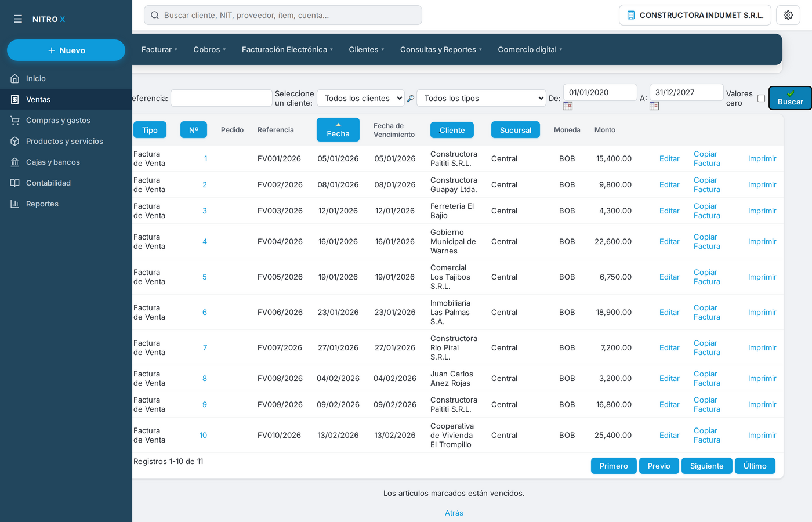The width and height of the screenshot is (812, 522).
Task: Open the settings gear icon
Action: [788, 15]
